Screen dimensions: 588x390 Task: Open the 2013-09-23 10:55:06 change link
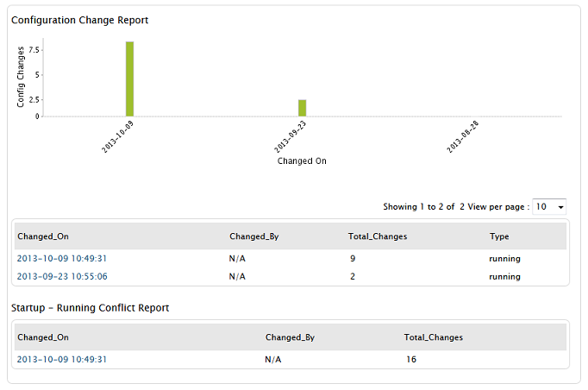click(62, 277)
